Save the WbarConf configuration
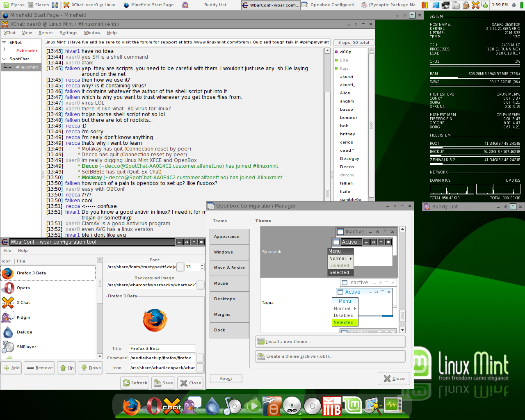The image size is (525, 420). 163,383
